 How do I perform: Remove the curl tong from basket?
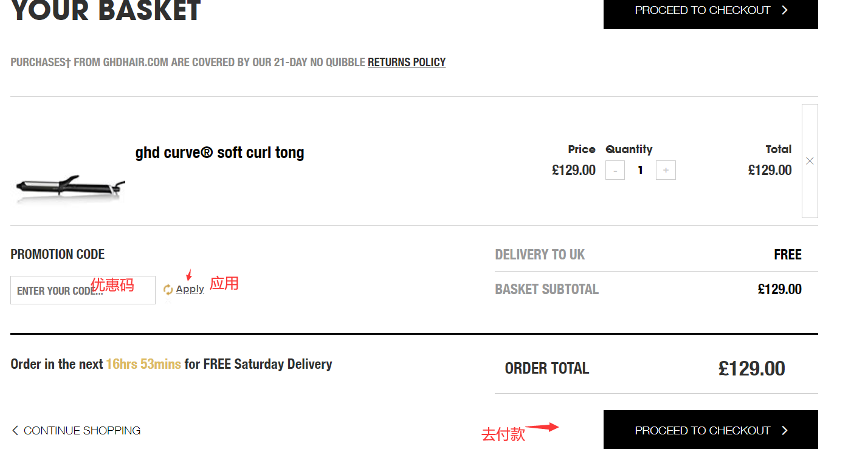coord(810,161)
